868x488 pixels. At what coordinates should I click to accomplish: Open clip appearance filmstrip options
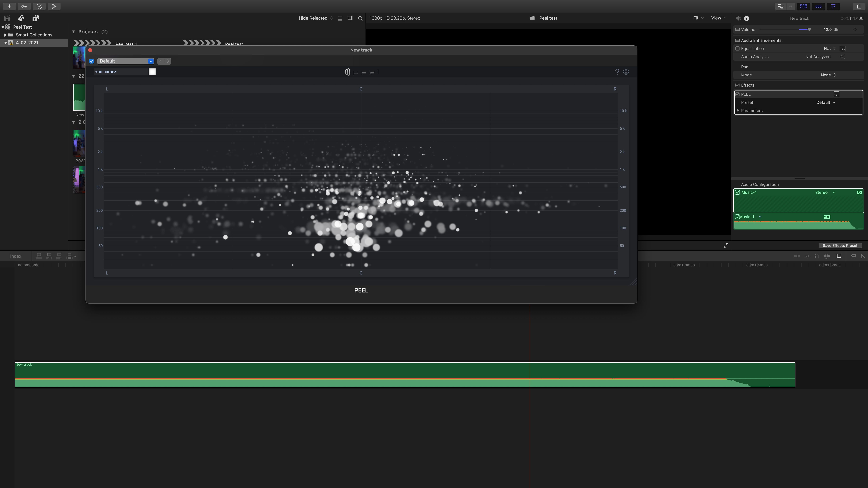pyautogui.click(x=350, y=18)
